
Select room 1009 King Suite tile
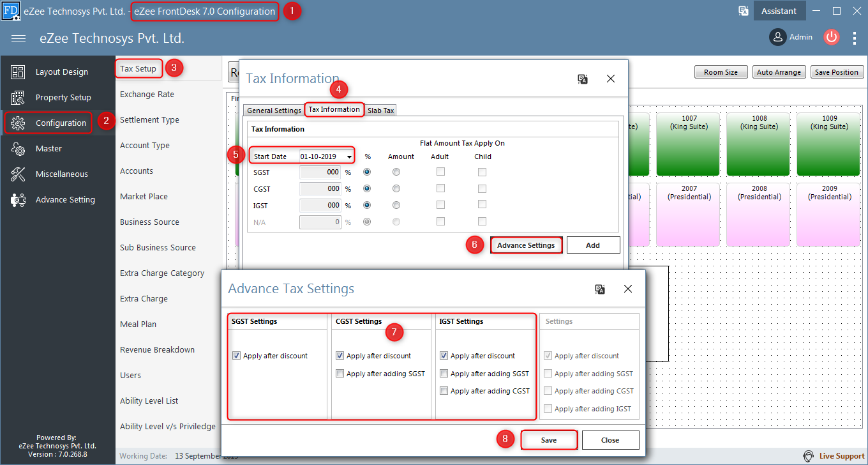click(829, 144)
